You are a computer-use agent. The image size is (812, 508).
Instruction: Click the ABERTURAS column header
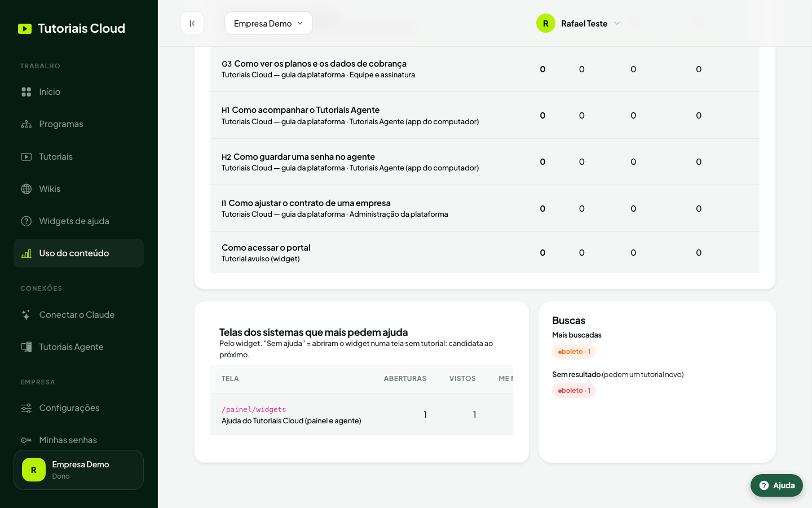405,379
